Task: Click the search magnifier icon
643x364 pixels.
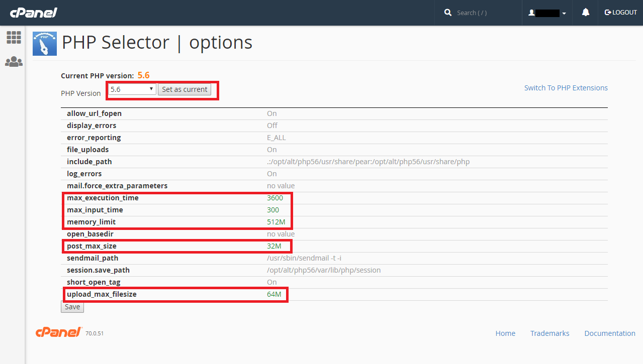Action: [x=448, y=13]
